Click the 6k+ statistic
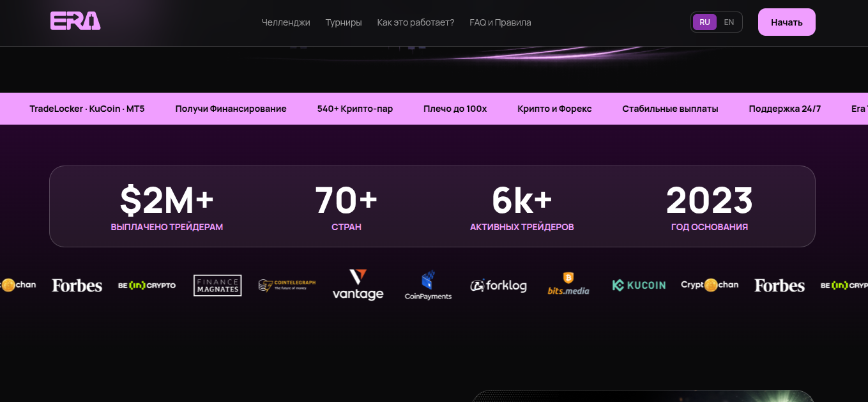This screenshot has width=868, height=402. point(522,200)
